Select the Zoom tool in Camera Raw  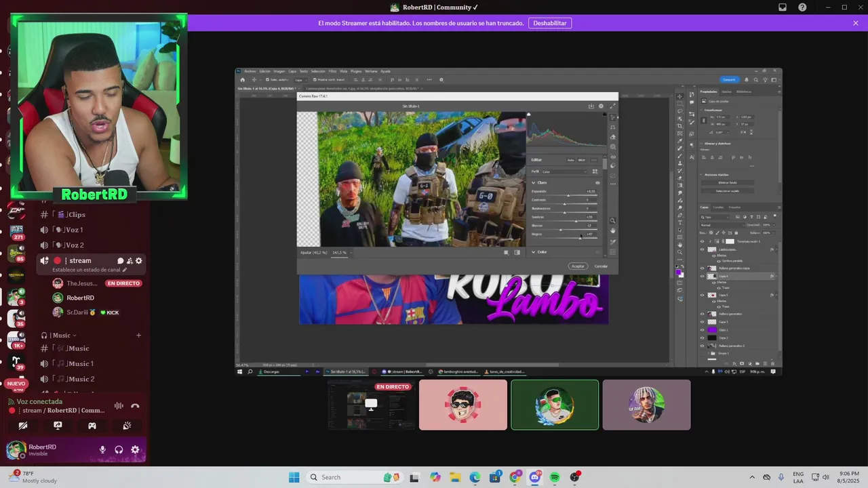click(613, 221)
